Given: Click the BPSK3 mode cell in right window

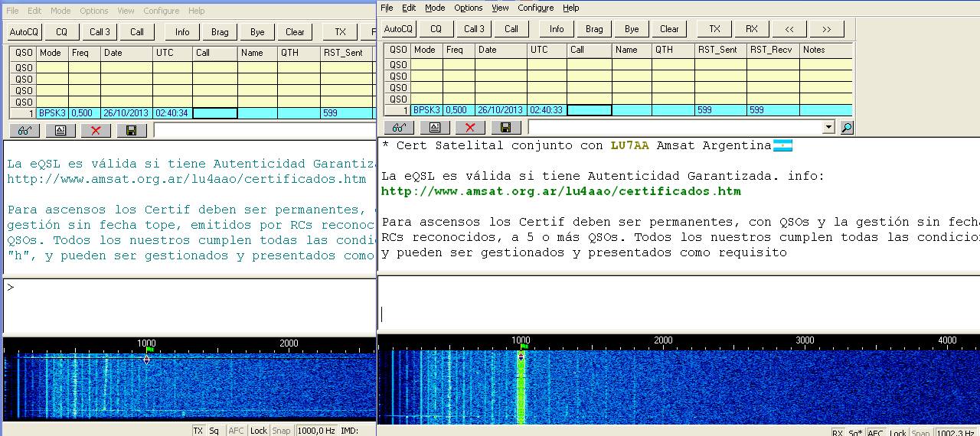Looking at the screenshot, I should pos(426,110).
